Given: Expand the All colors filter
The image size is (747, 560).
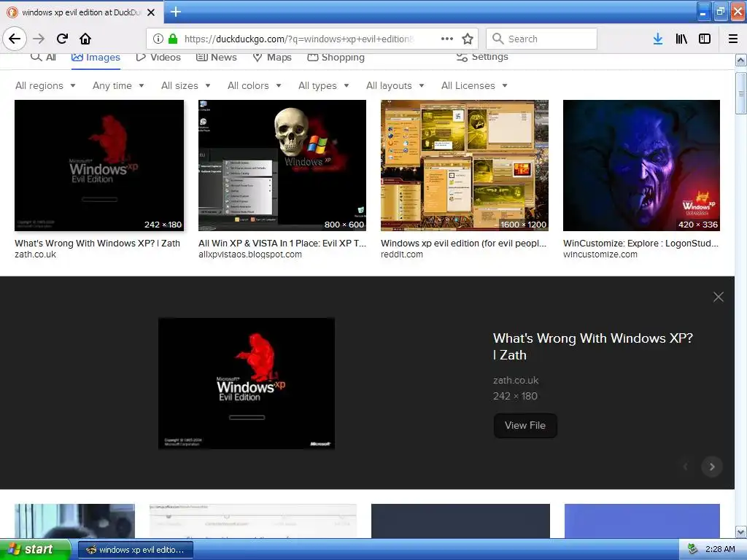Looking at the screenshot, I should tap(255, 86).
